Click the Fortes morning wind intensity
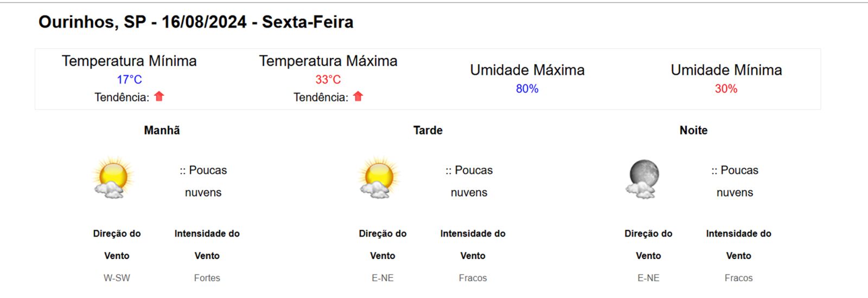This screenshot has width=868, height=298. tap(207, 278)
